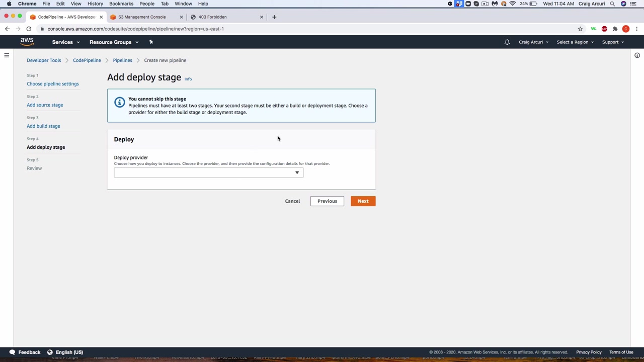Cancel pipeline creation
Screen dimensions: 644x362
pos(292,201)
